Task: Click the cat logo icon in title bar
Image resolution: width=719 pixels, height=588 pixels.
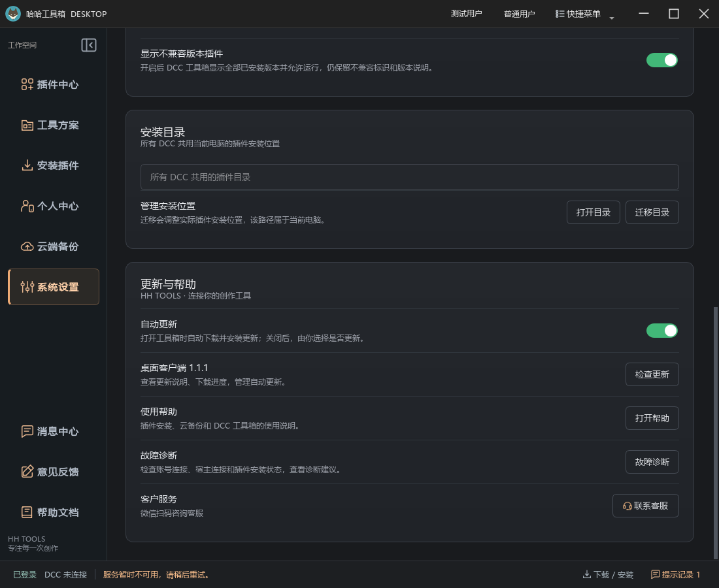Action: [13, 14]
